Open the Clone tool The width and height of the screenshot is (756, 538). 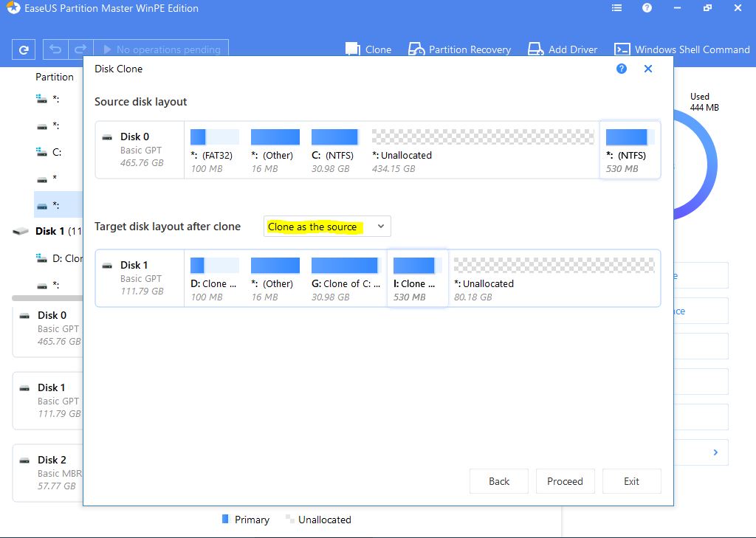(368, 49)
